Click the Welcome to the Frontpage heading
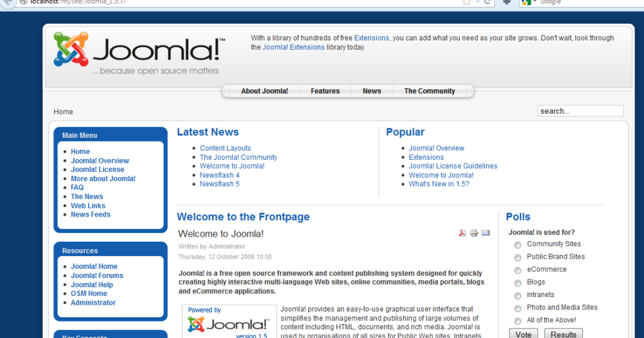 coord(243,217)
